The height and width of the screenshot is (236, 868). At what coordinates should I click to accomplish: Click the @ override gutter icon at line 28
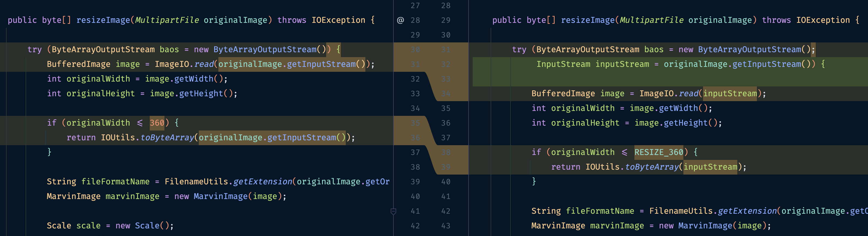coord(400,20)
